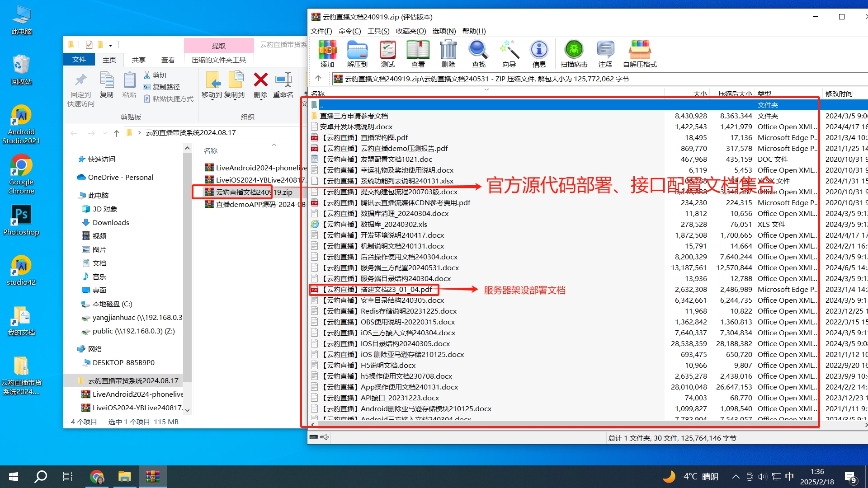Open notification center in system tray
Viewport: 868px width, 488px height.
(851, 477)
